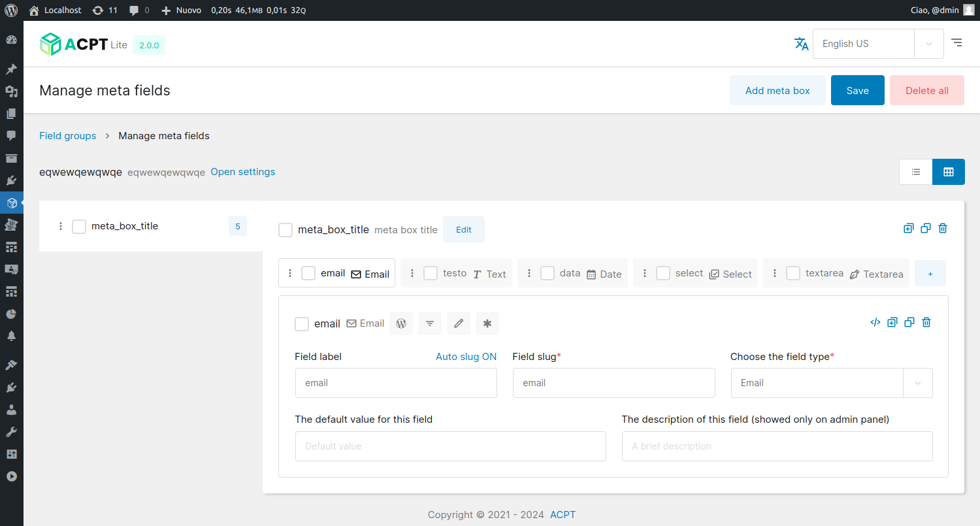980x526 pixels.
Task: Open the Field groups breadcrumb link
Action: pyautogui.click(x=67, y=136)
